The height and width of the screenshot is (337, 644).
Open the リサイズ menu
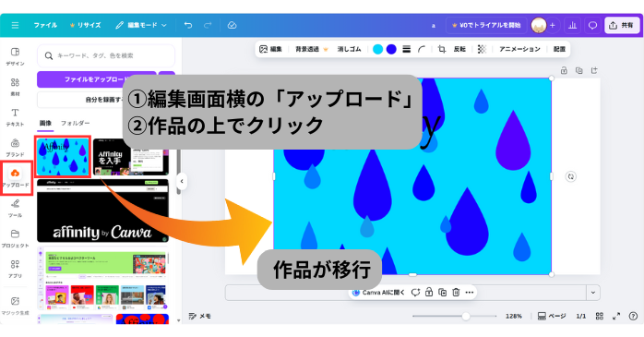pyautogui.click(x=86, y=26)
